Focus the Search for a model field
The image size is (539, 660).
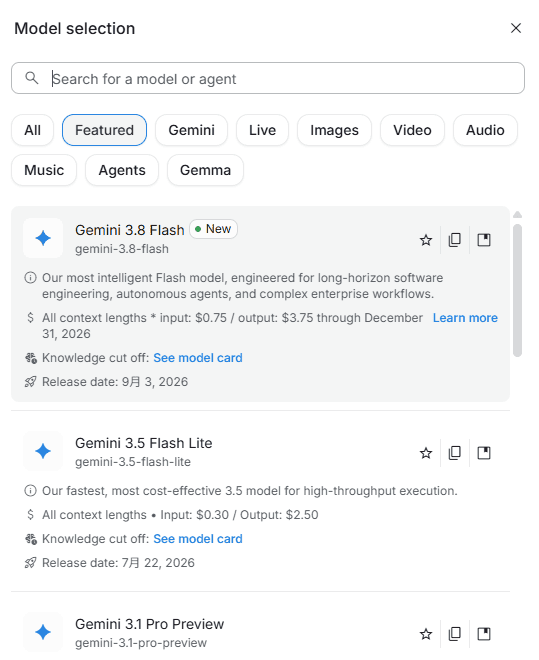click(268, 78)
